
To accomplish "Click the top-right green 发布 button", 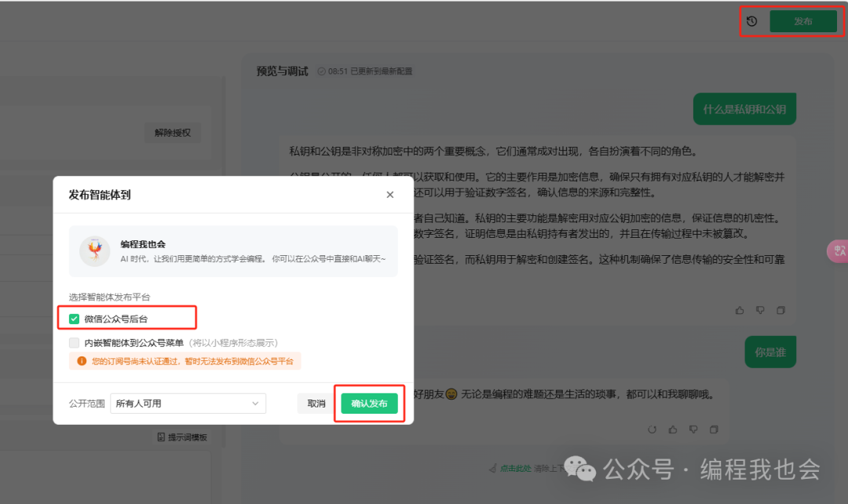I will [802, 22].
